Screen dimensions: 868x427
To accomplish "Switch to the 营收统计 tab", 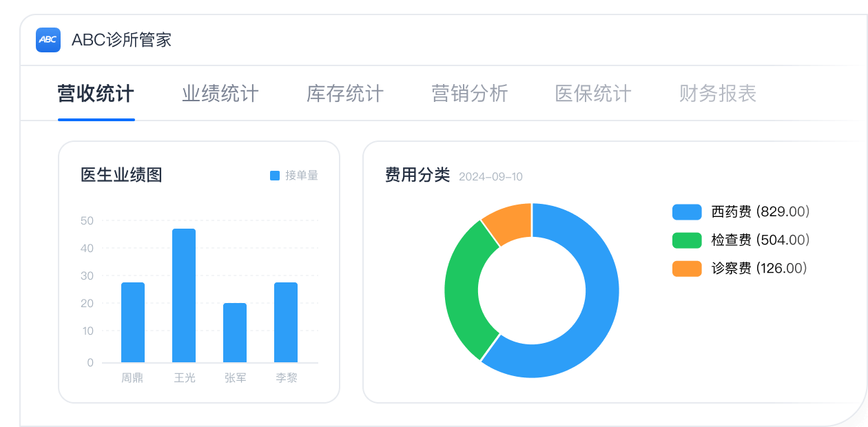I will click(x=96, y=94).
